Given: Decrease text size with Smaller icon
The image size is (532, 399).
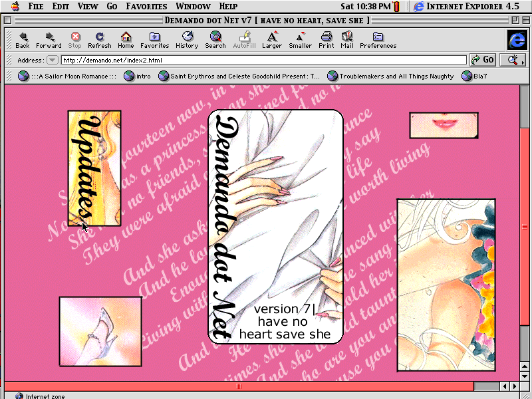Looking at the screenshot, I should (x=300, y=37).
